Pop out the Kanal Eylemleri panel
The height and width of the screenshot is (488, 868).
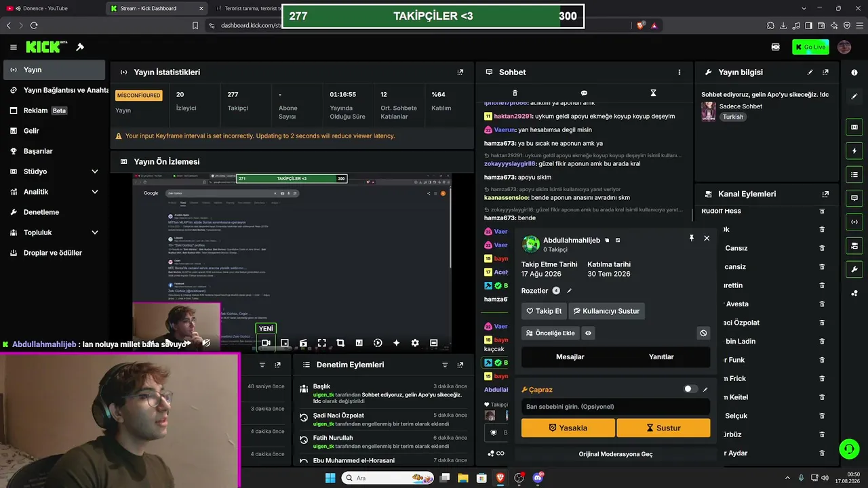(825, 194)
